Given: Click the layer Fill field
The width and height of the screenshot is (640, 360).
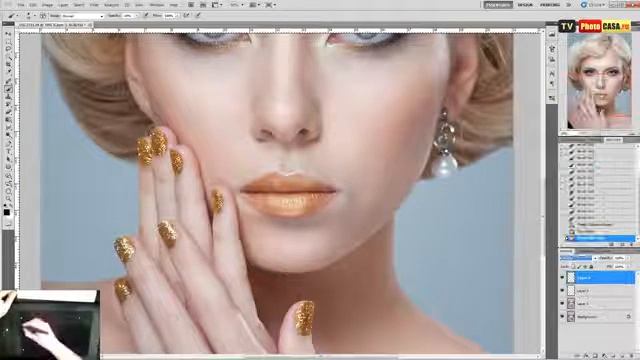Looking at the screenshot, I should (619, 267).
